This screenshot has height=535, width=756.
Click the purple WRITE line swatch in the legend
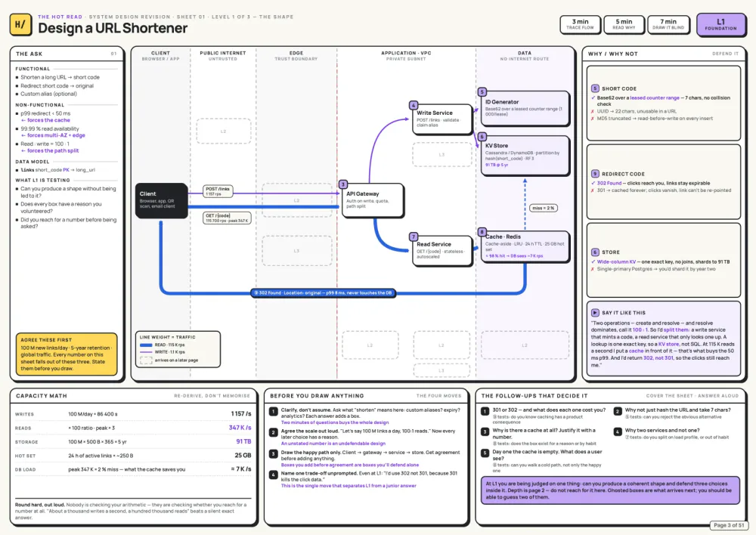[146, 352]
